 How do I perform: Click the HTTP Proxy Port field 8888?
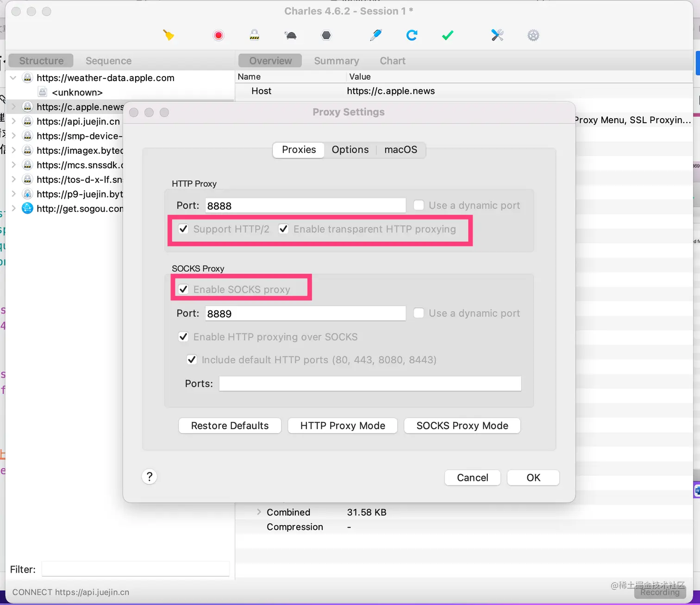point(306,206)
